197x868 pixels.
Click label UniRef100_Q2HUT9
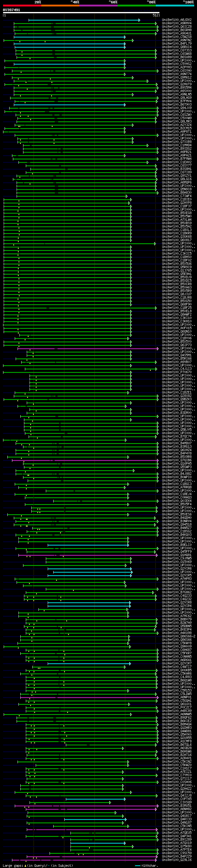(x=177, y=84)
